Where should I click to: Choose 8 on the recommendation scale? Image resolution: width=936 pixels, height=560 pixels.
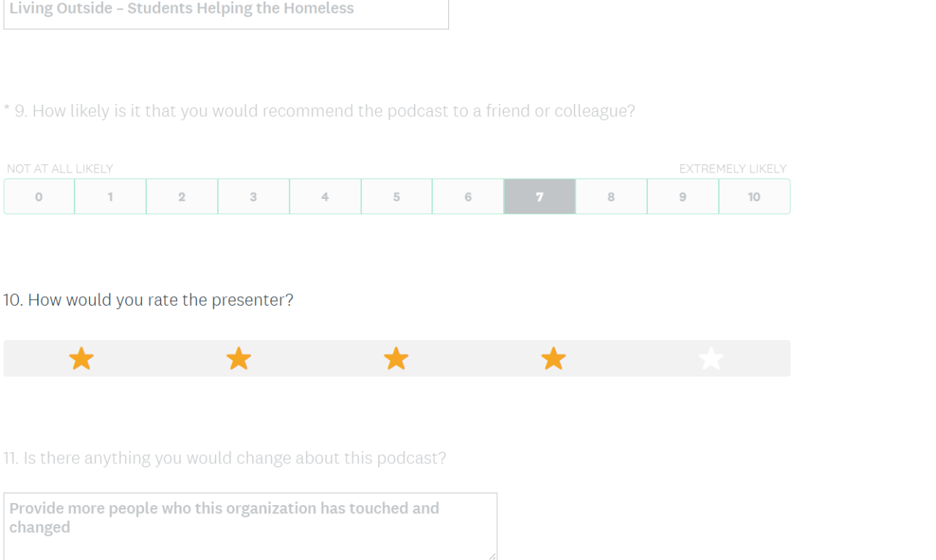[x=611, y=197]
